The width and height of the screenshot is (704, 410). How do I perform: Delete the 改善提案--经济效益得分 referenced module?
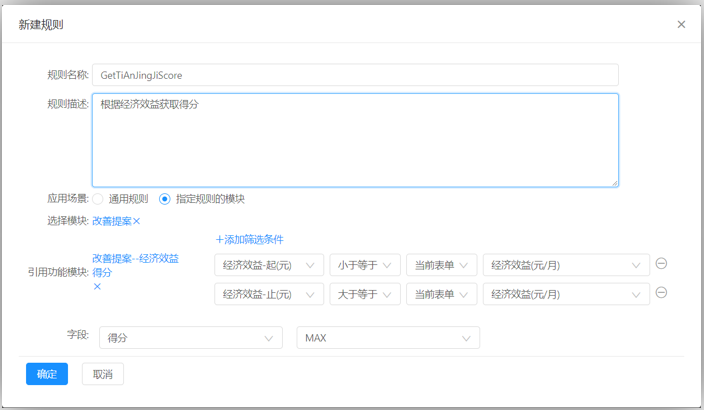click(97, 286)
